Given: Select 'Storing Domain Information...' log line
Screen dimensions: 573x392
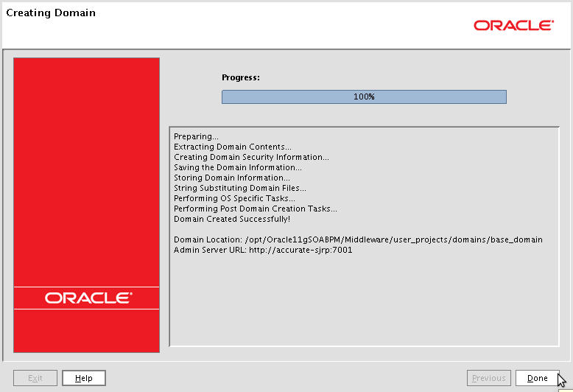Looking at the screenshot, I should click(x=231, y=178).
